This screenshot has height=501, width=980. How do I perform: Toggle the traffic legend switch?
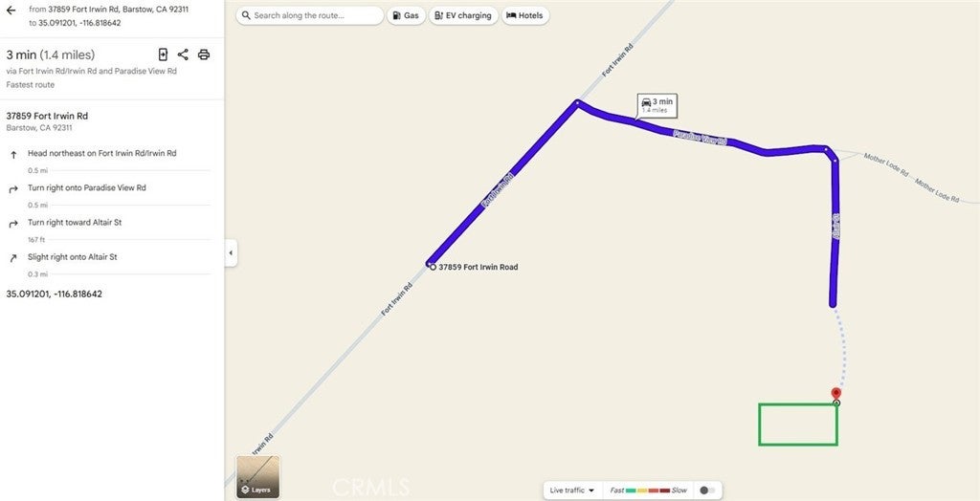(707, 490)
